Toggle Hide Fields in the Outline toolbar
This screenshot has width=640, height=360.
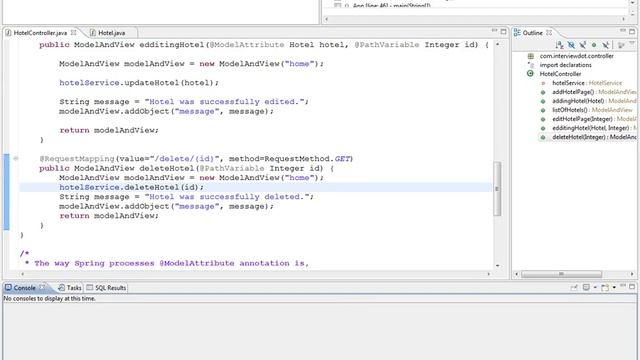coord(571,45)
